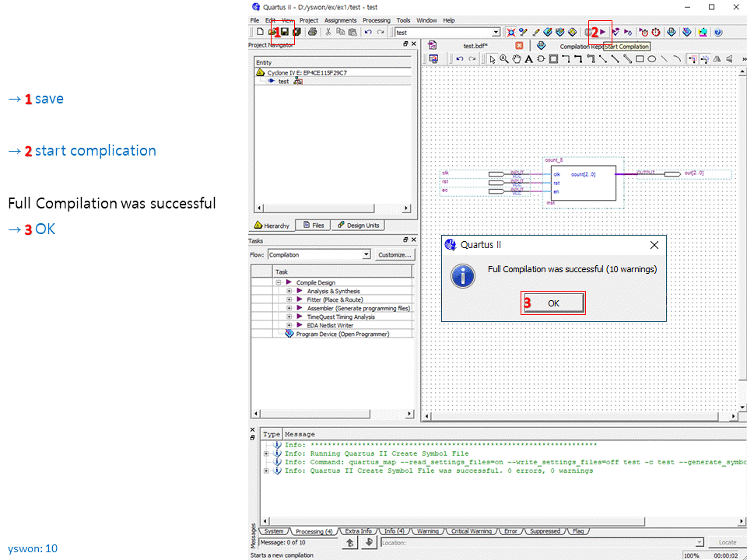Viewport: 747px width, 560px height.
Task: Click the TimeQuest Timing Analyzer clock icon
Action: click(655, 32)
